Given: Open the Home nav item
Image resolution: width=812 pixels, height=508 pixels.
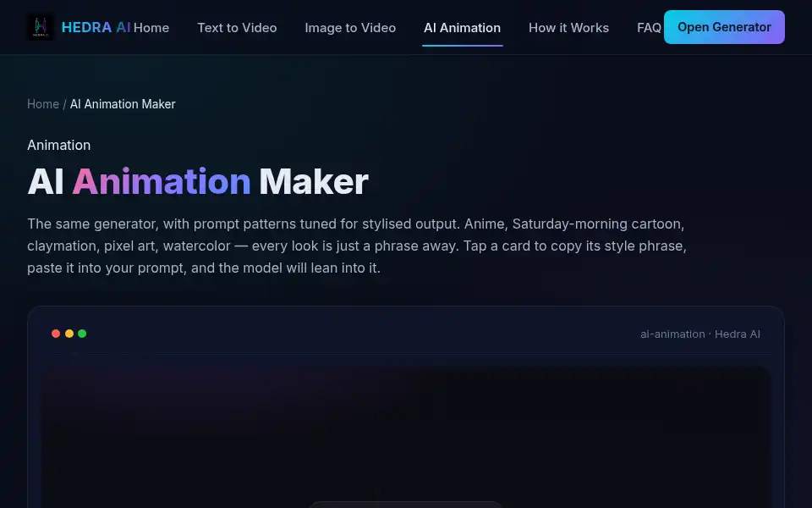Looking at the screenshot, I should coord(151,27).
